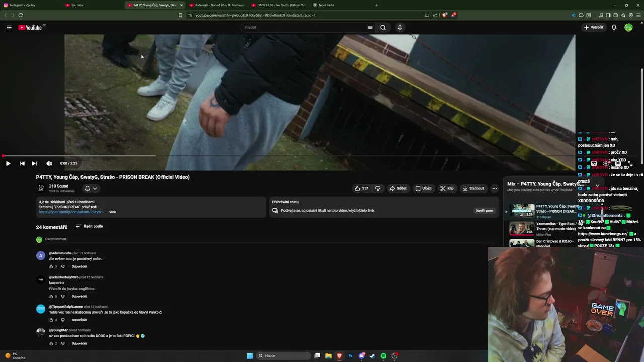Save the video with Uložit
Screen dimensions: 644x362
click(423, 188)
